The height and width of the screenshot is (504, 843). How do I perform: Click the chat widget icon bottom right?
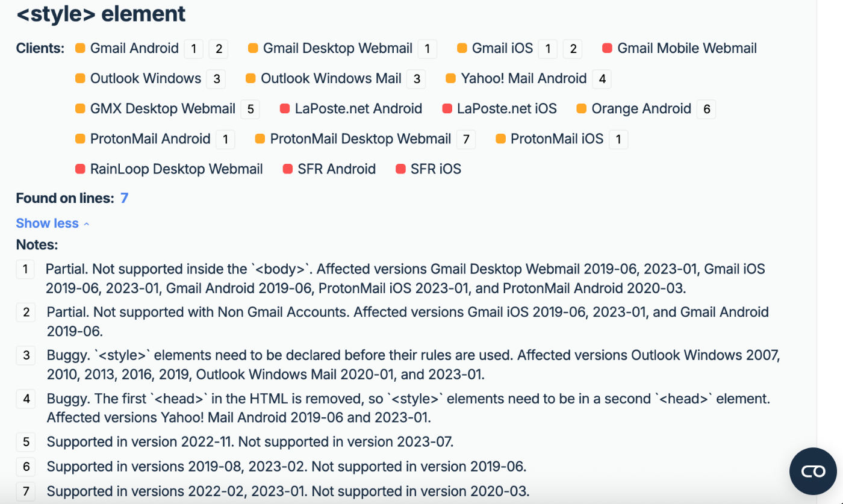813,471
